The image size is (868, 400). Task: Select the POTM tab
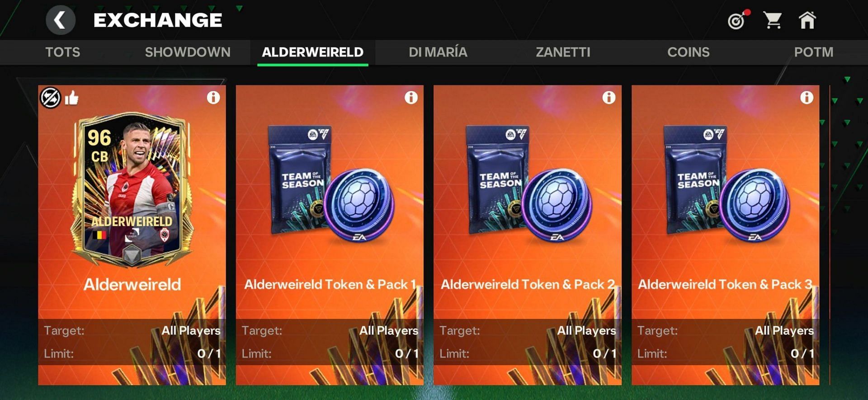tap(813, 52)
